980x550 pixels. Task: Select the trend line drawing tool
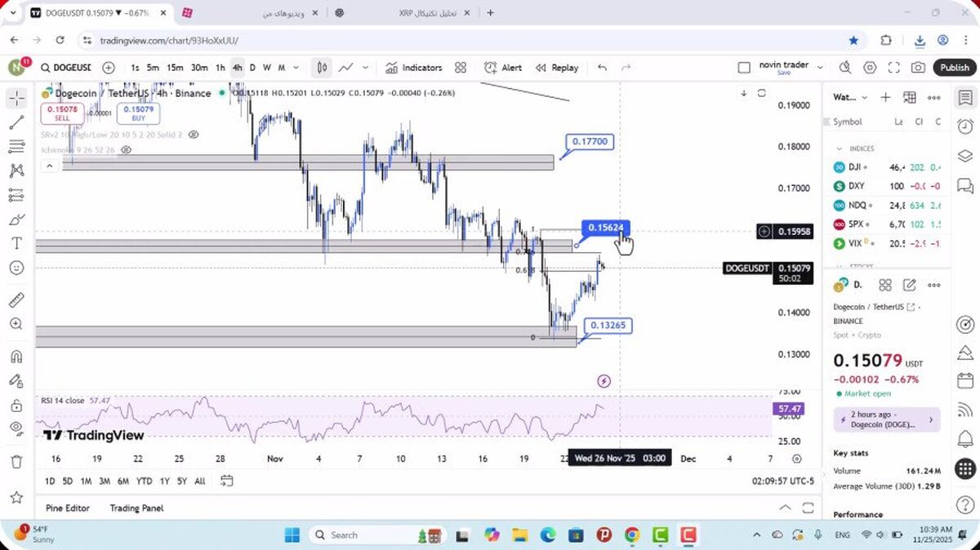click(x=16, y=122)
